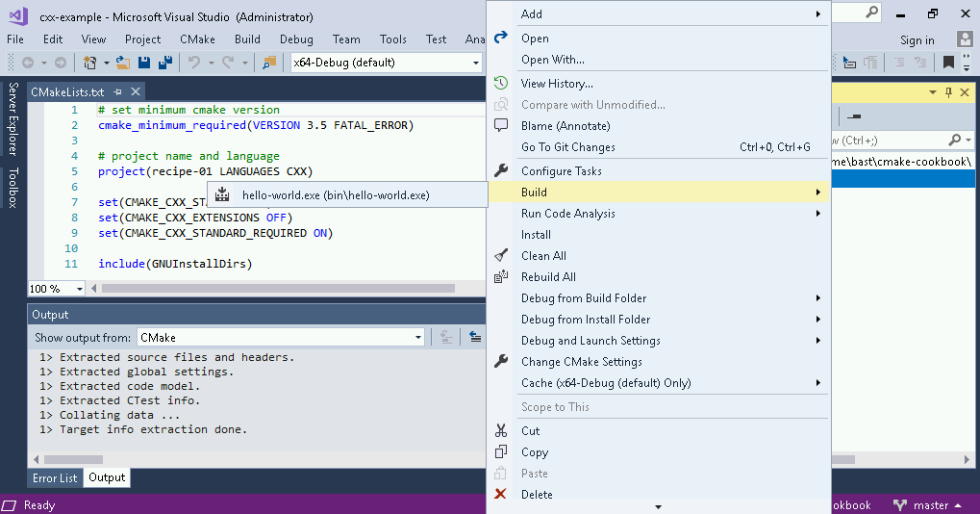Click Sign in link

917,40
